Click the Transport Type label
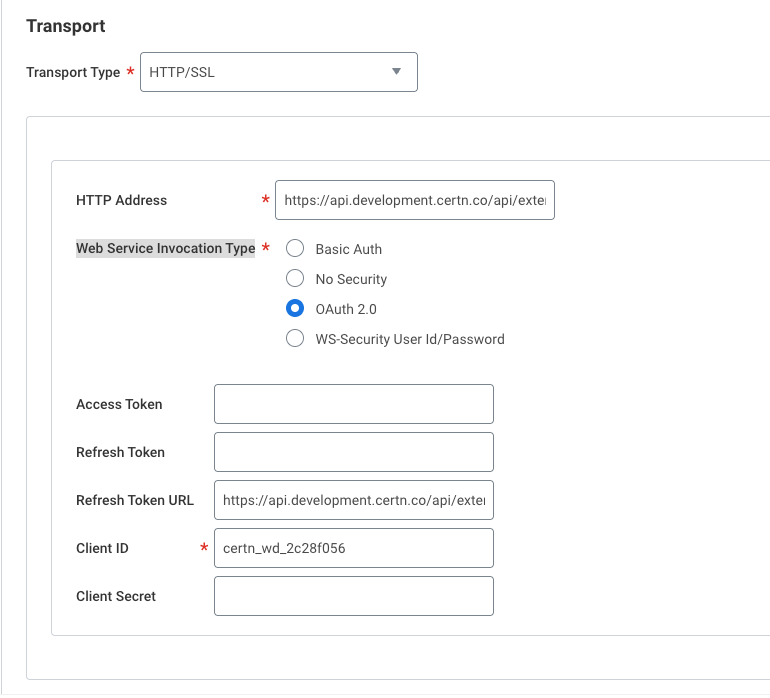Viewport: 770px width, 698px height. tap(73, 73)
